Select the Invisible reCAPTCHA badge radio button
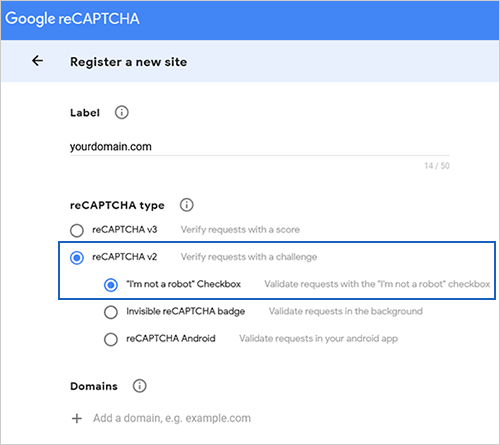 (111, 312)
